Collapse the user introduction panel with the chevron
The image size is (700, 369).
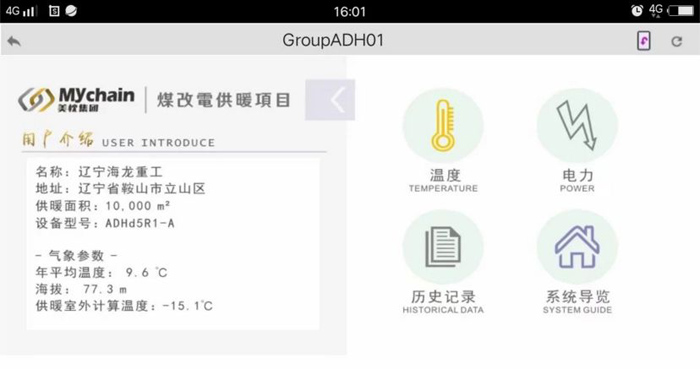pos(330,100)
